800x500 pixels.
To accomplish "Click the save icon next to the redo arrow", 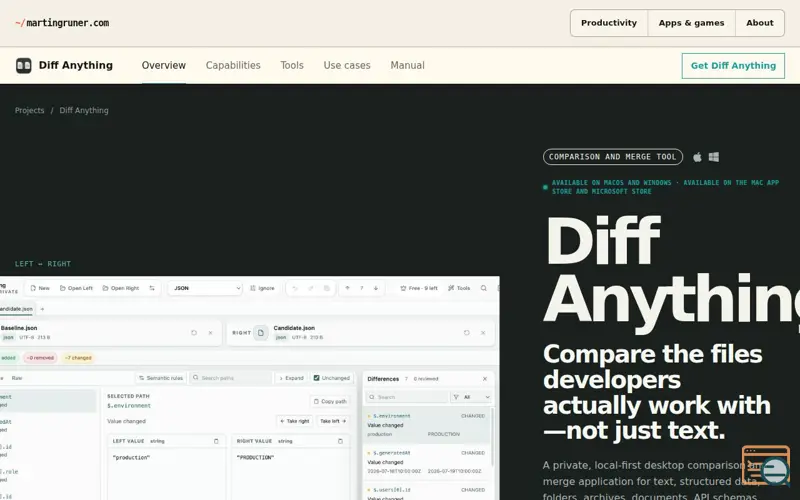I will coord(327,288).
